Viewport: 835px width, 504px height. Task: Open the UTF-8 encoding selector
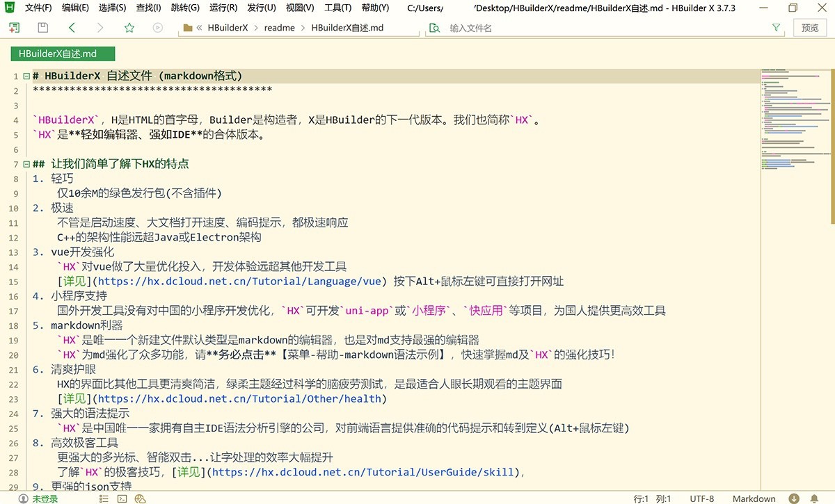pyautogui.click(x=701, y=498)
